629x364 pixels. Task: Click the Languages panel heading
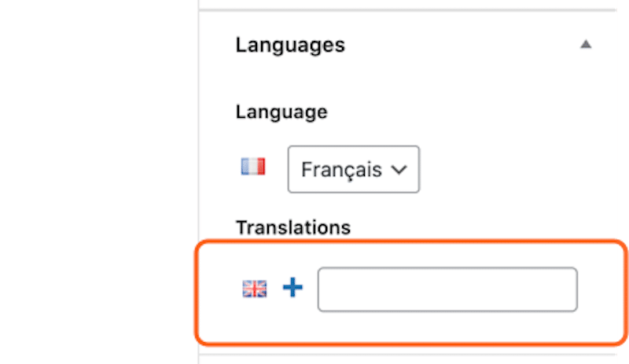click(x=290, y=45)
